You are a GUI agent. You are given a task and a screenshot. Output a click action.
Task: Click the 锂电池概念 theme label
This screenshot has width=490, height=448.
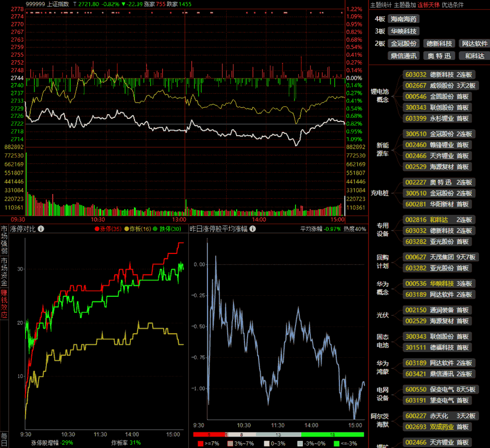coord(379,95)
